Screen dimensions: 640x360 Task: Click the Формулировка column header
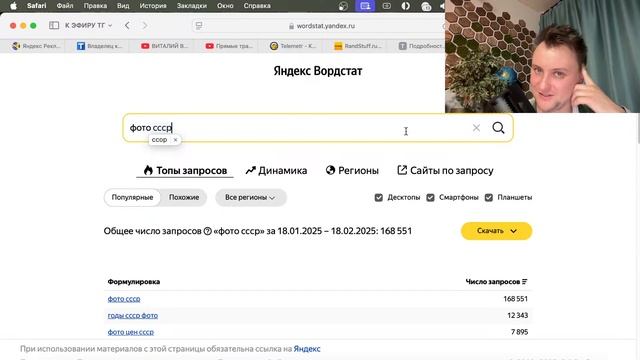pos(134,282)
